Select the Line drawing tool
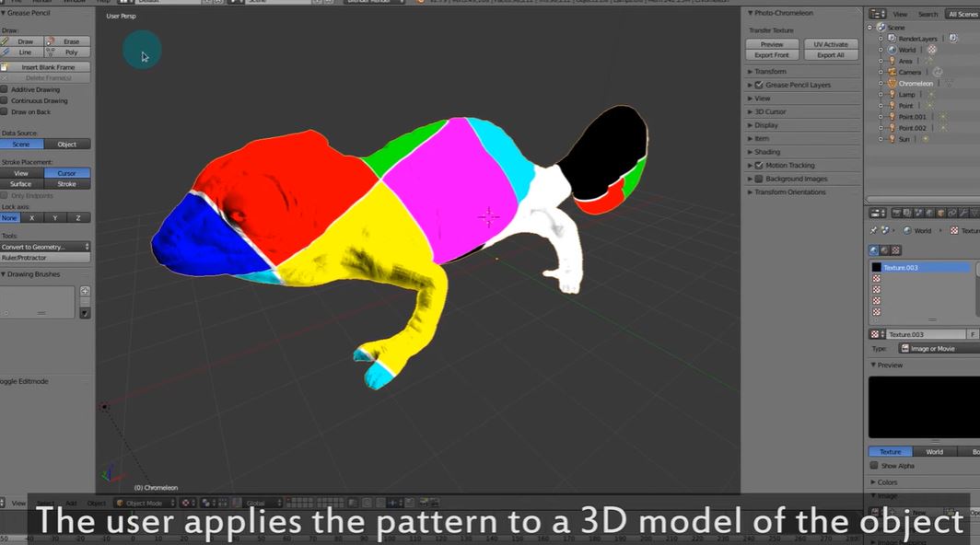This screenshot has height=545, width=980. [22, 52]
